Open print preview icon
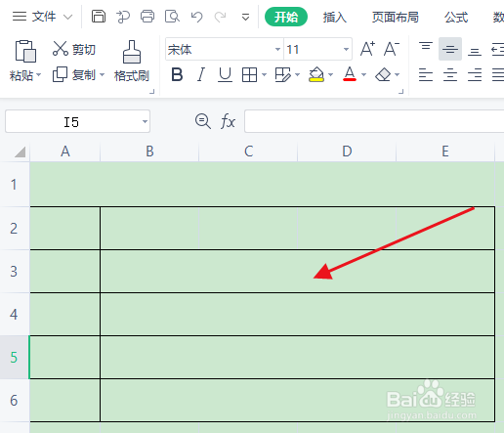The width and height of the screenshot is (504, 433). (172, 17)
